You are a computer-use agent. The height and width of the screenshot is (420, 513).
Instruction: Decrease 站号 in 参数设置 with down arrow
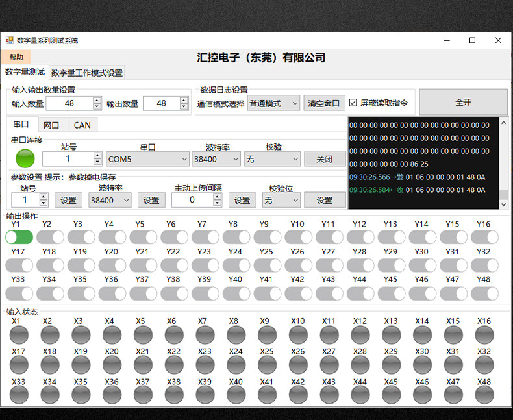point(44,203)
